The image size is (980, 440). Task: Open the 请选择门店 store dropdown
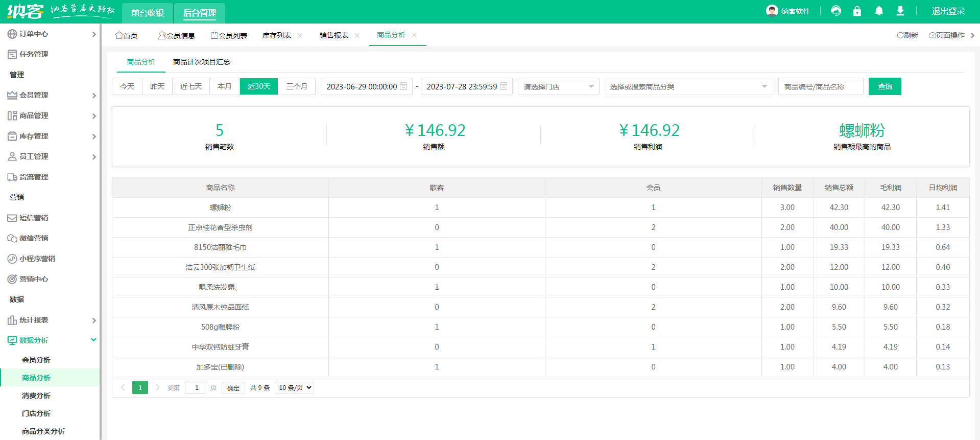click(558, 86)
